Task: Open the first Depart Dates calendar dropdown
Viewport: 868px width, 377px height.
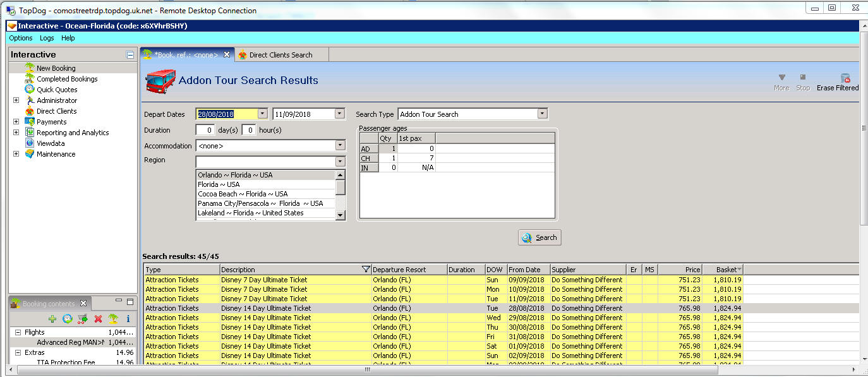Action: coord(263,114)
